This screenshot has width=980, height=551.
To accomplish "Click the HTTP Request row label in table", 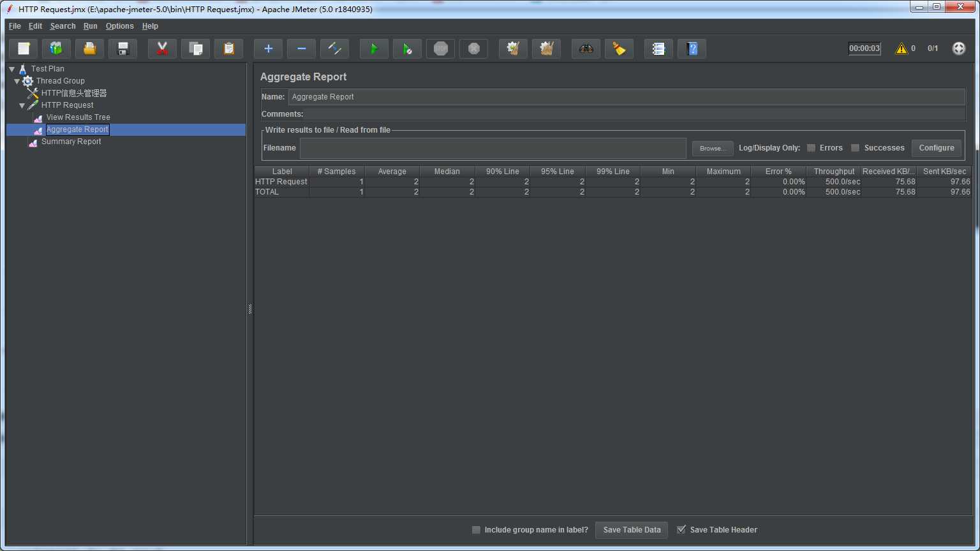I will coord(281,182).
